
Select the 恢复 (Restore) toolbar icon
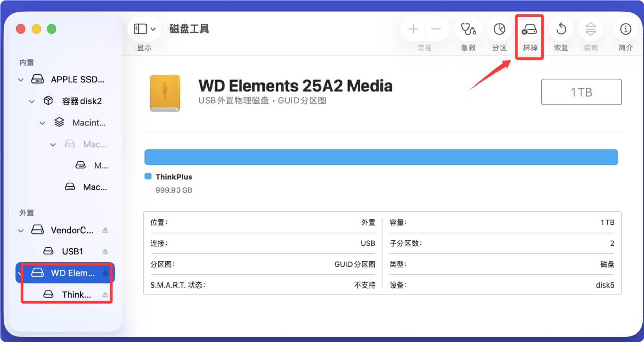(x=560, y=29)
